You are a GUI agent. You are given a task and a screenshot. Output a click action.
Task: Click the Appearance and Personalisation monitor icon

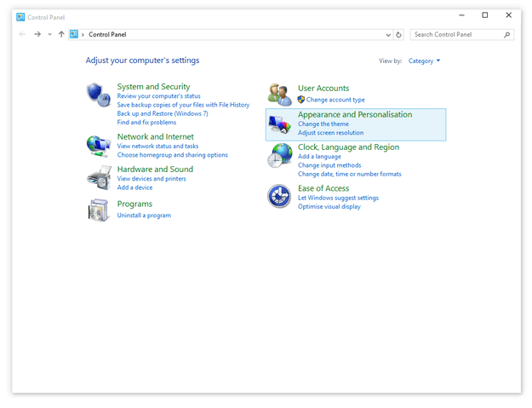279,124
